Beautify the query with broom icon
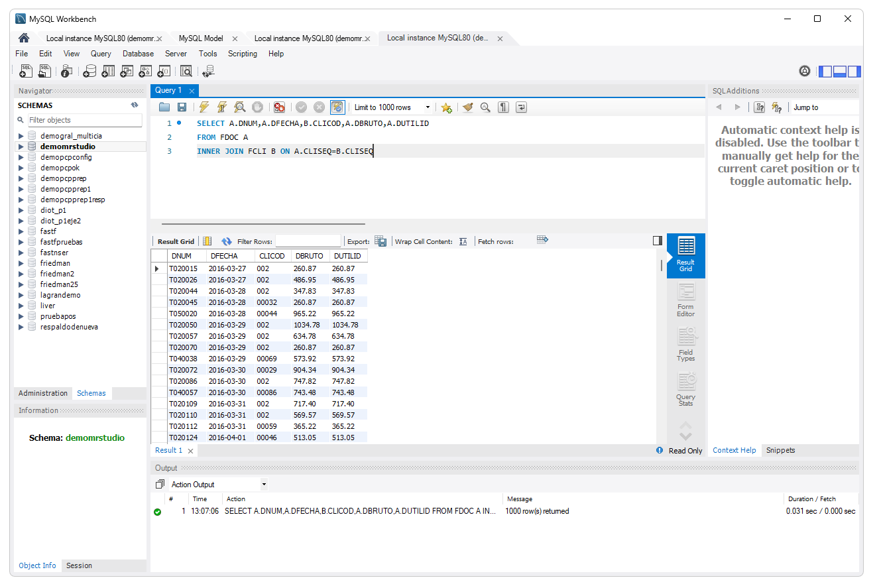The width and height of the screenshot is (879, 588). (468, 107)
